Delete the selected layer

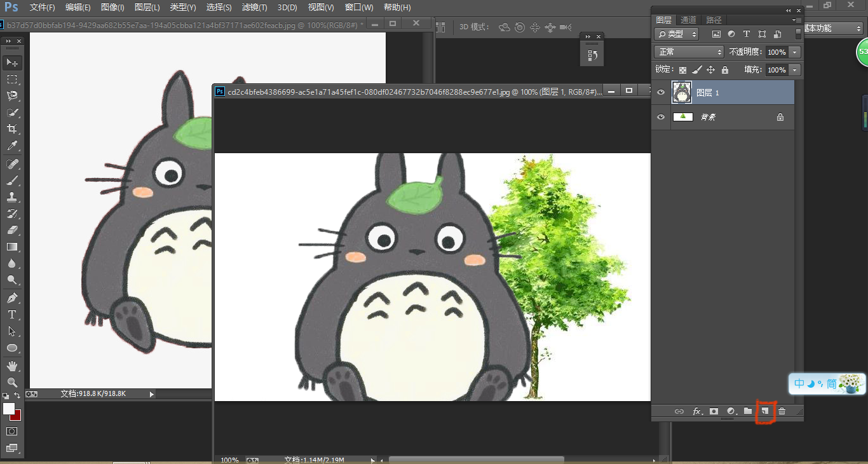[x=782, y=411]
